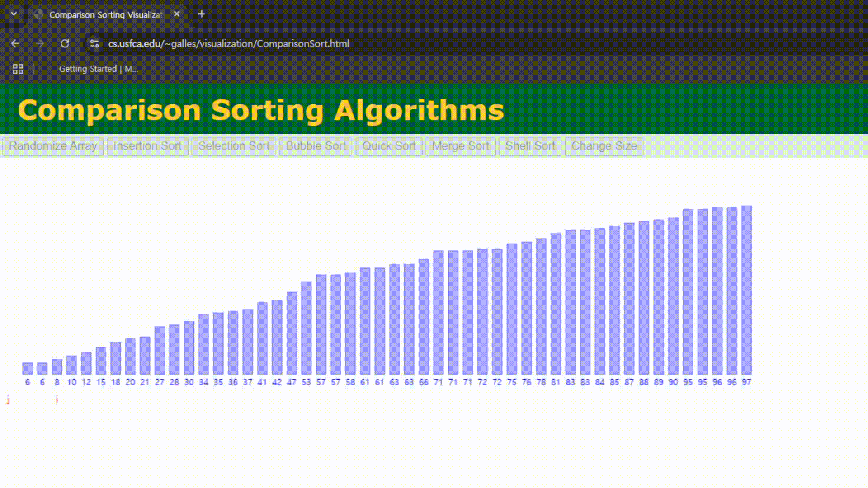Image resolution: width=868 pixels, height=488 pixels.
Task: Select the Comparison Sorting Visualization tab
Action: click(x=105, y=14)
